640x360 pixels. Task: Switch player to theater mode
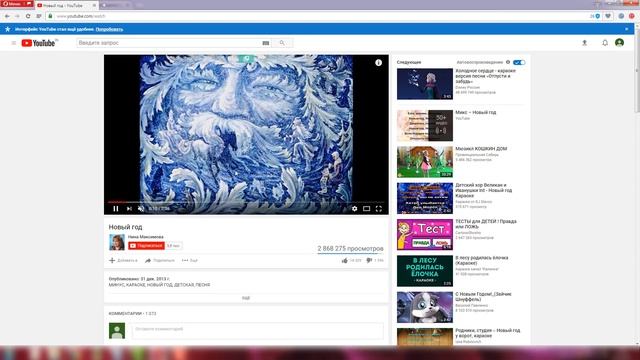tap(367, 209)
